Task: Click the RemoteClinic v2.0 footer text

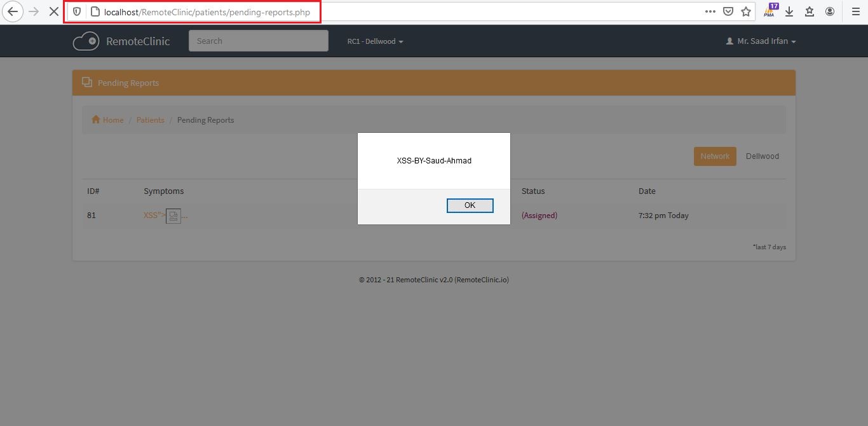Action: 434,280
